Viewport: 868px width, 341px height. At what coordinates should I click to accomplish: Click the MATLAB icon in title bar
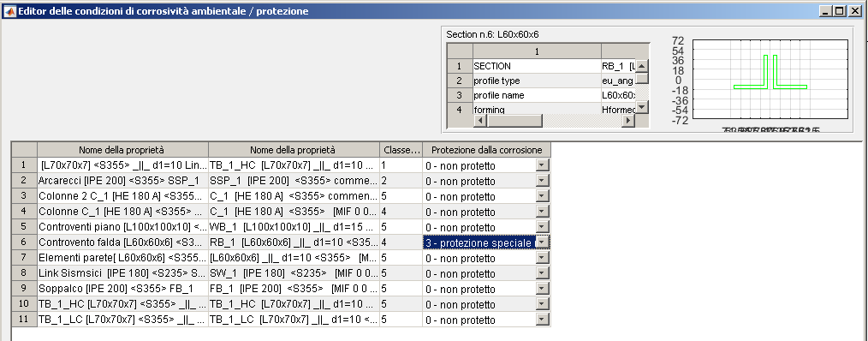pos(10,11)
